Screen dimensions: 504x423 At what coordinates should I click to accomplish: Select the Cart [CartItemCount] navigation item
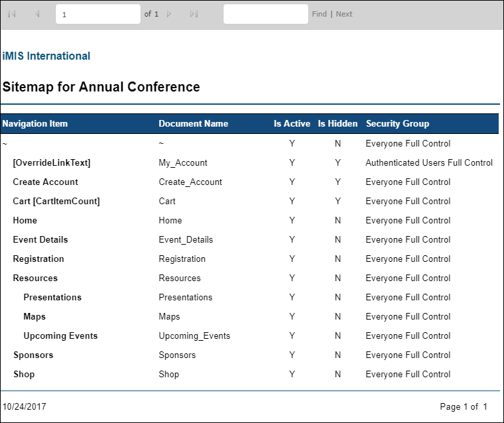point(56,201)
